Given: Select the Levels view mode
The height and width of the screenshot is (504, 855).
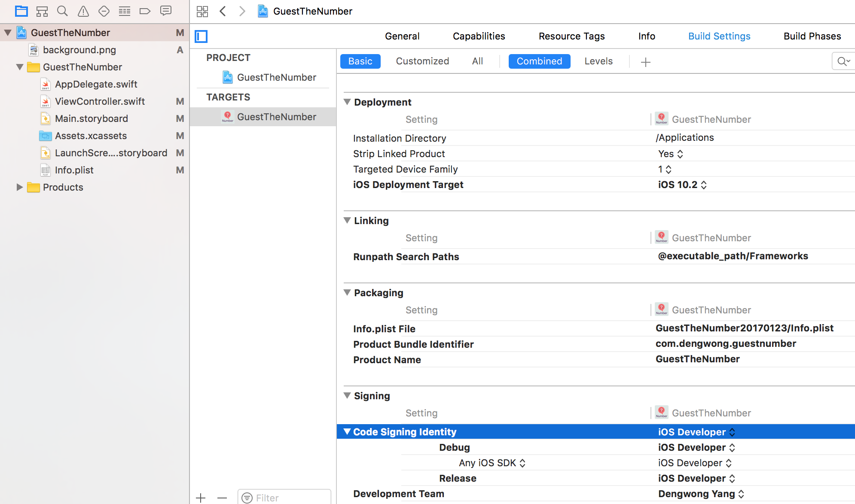Looking at the screenshot, I should pyautogui.click(x=598, y=61).
